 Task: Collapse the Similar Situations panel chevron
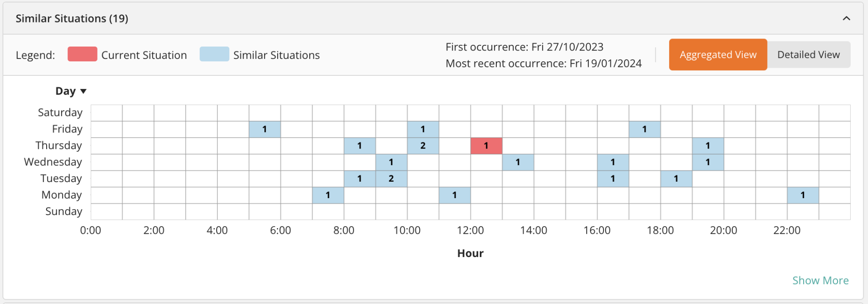pyautogui.click(x=846, y=18)
